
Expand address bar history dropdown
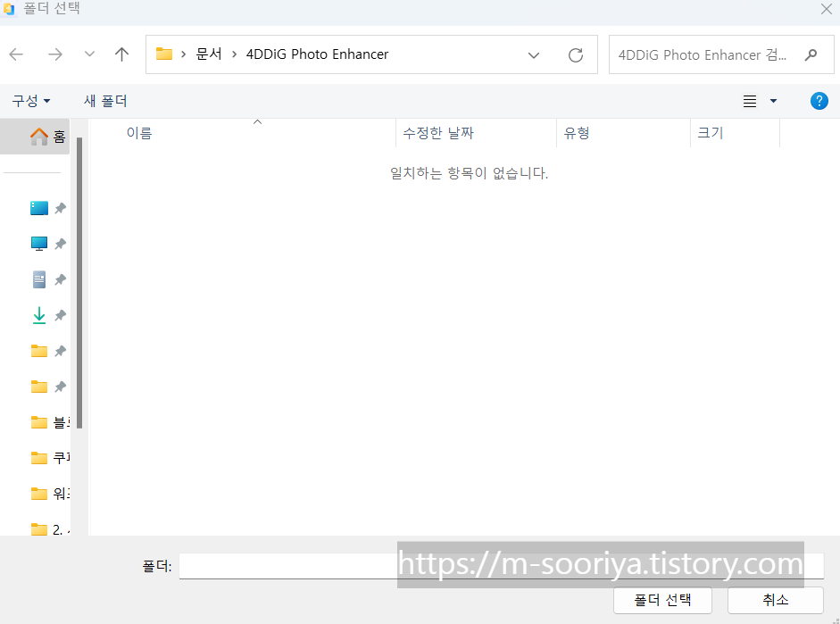pyautogui.click(x=534, y=54)
